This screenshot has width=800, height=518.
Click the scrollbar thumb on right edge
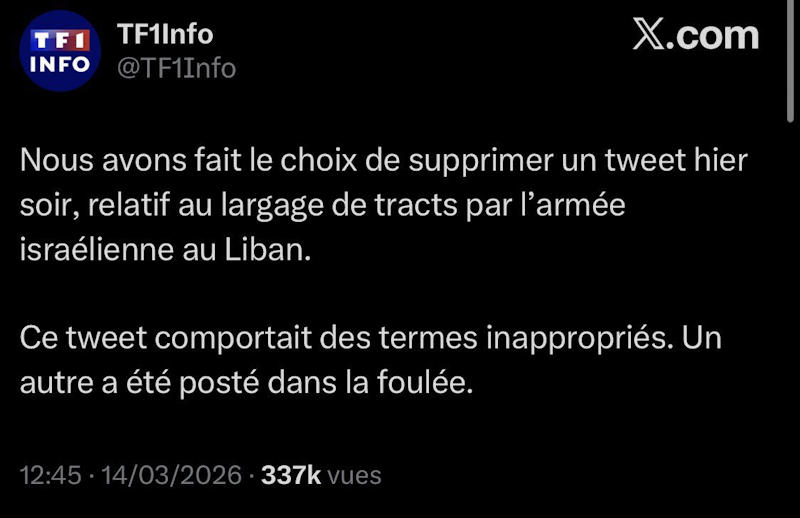[790, 61]
